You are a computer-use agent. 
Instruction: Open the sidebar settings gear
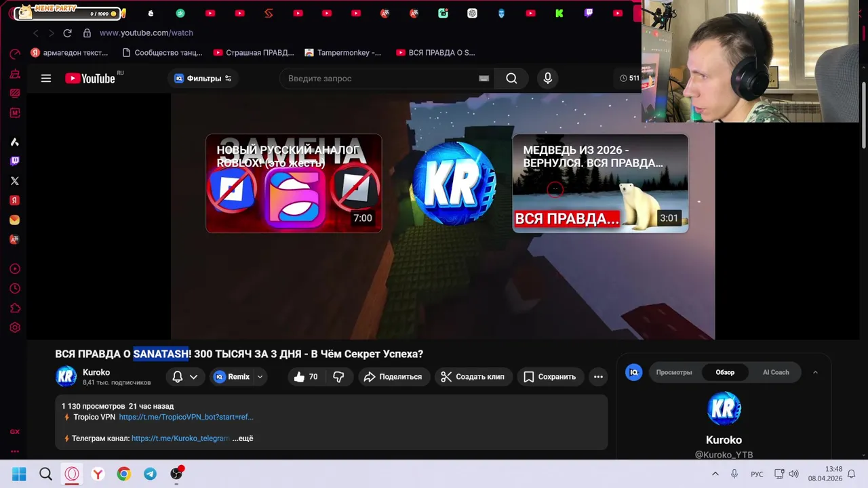tap(14, 328)
